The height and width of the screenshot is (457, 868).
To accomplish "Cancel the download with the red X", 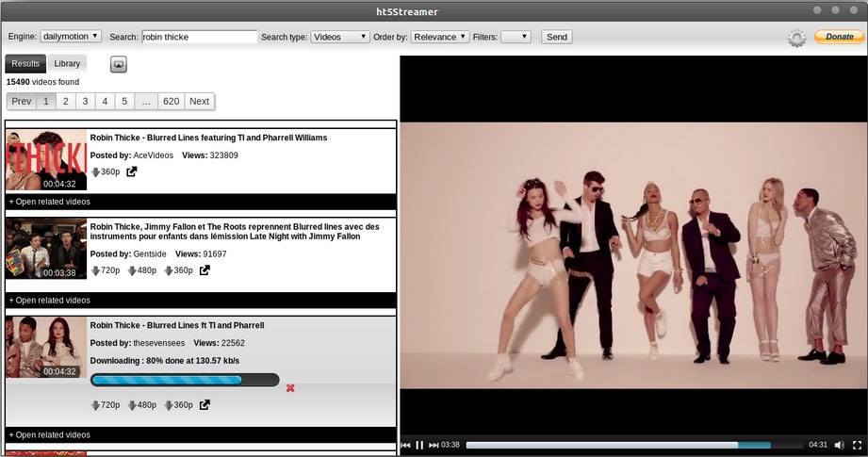I will click(290, 388).
